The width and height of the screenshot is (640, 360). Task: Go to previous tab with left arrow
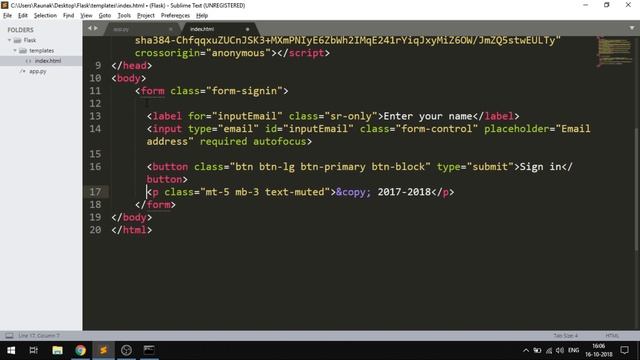[90, 28]
